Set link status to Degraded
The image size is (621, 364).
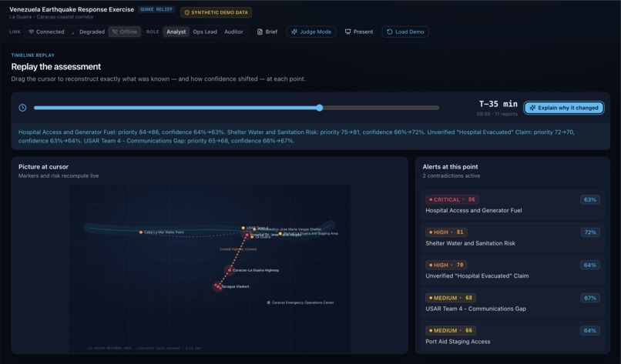[89, 32]
